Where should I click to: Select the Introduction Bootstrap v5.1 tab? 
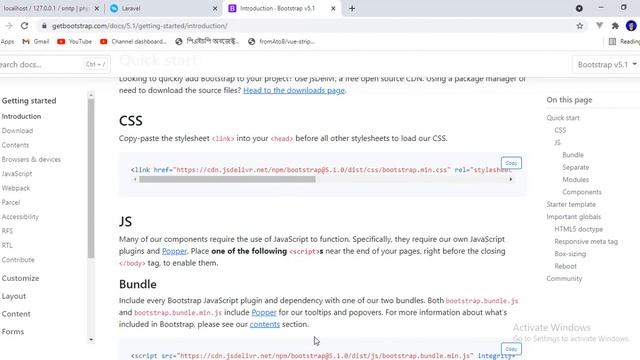(x=282, y=8)
